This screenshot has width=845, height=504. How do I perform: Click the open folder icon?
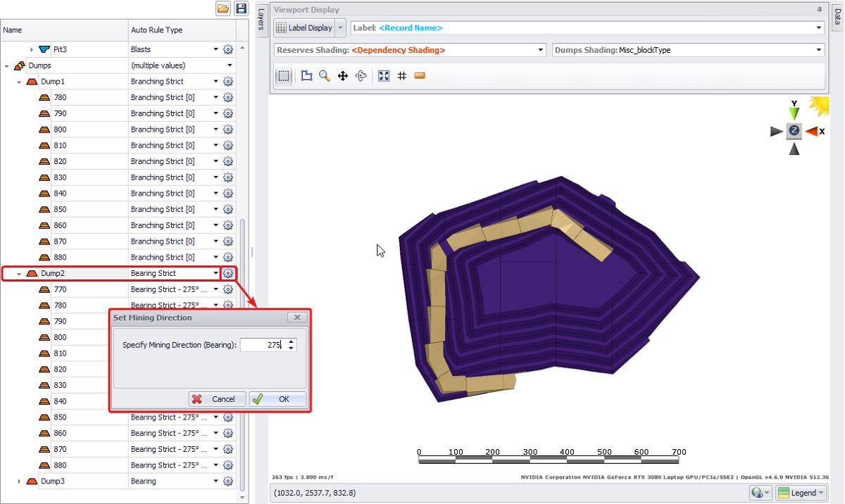(x=223, y=8)
